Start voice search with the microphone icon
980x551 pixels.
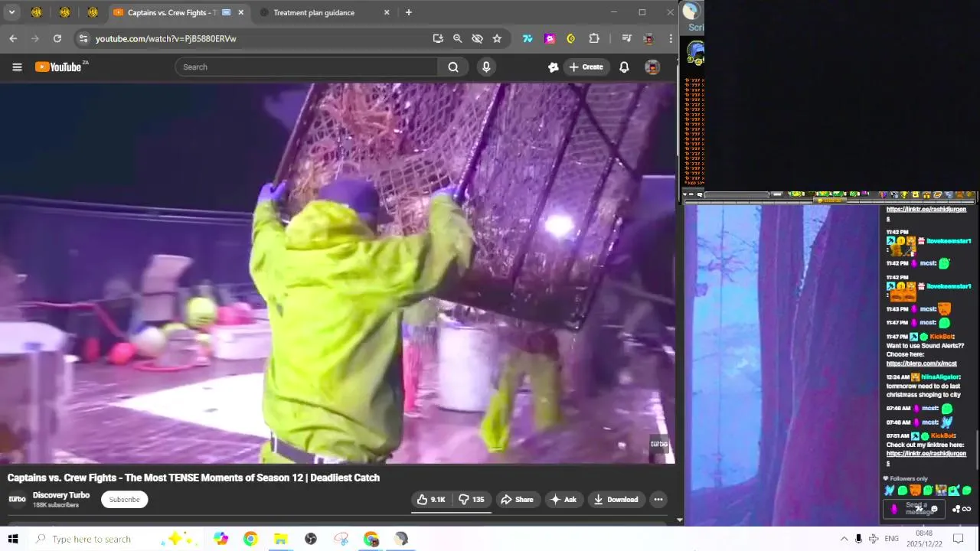pos(486,67)
